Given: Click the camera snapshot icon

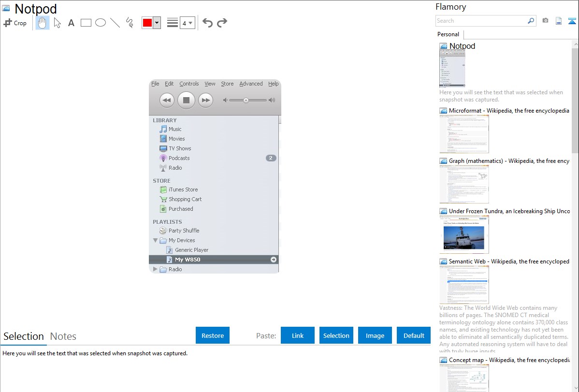Looking at the screenshot, I should point(545,21).
